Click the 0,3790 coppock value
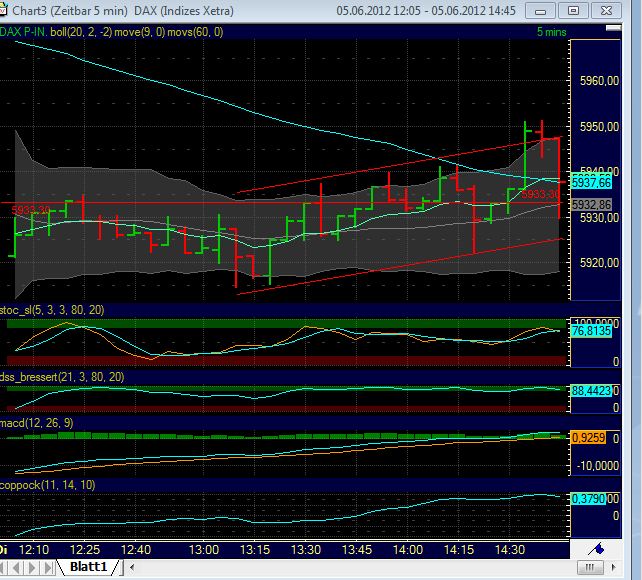The width and height of the screenshot is (642, 580). click(588, 499)
